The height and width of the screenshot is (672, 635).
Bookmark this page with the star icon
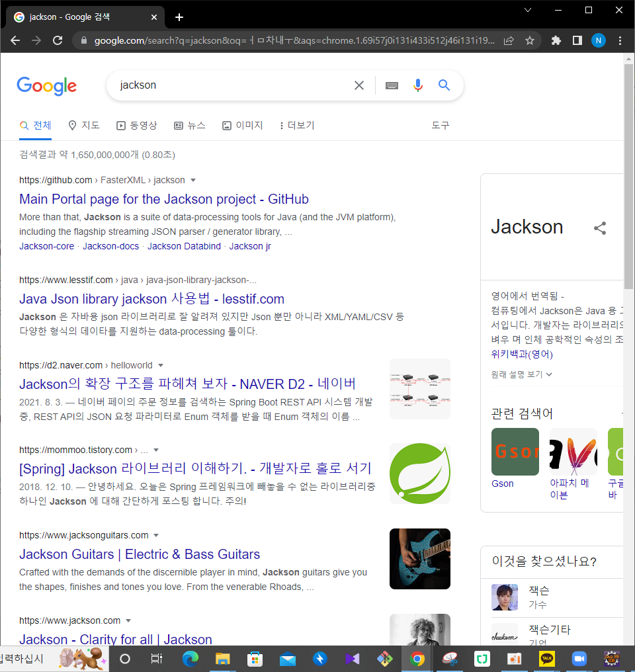click(x=530, y=41)
